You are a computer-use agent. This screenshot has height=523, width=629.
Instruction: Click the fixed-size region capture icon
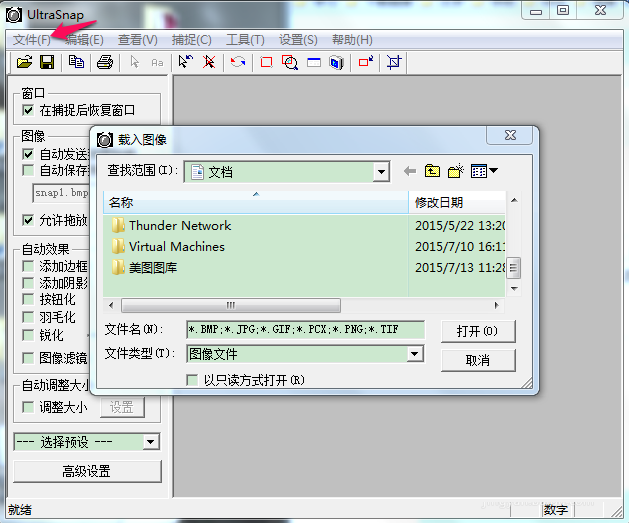click(x=366, y=61)
